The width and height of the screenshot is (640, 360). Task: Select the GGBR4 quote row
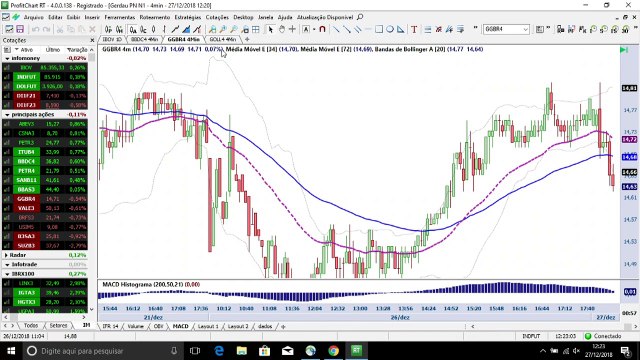point(45,199)
